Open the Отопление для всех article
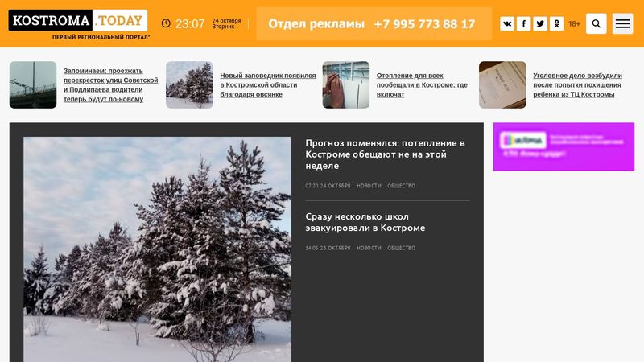The width and height of the screenshot is (644, 362). click(422, 85)
